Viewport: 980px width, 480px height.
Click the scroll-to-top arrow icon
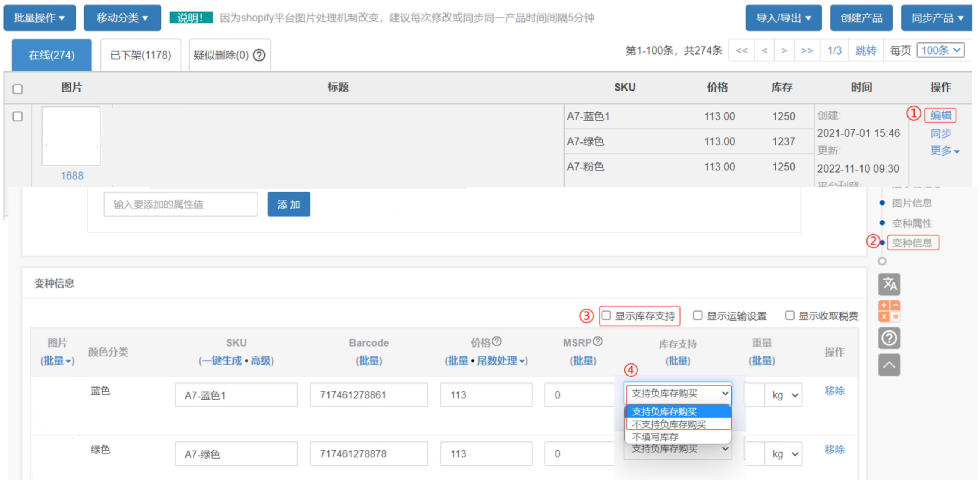889,365
